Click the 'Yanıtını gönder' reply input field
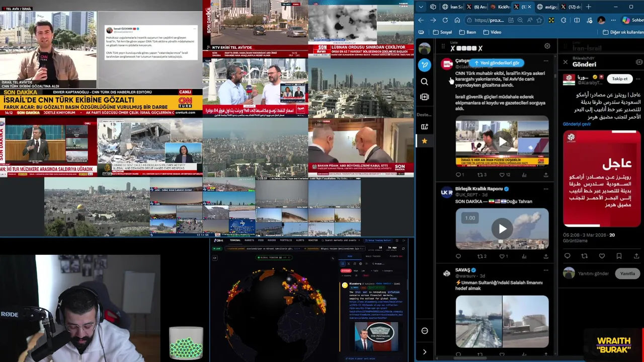Viewport: 644px width, 362px height. pos(593,274)
